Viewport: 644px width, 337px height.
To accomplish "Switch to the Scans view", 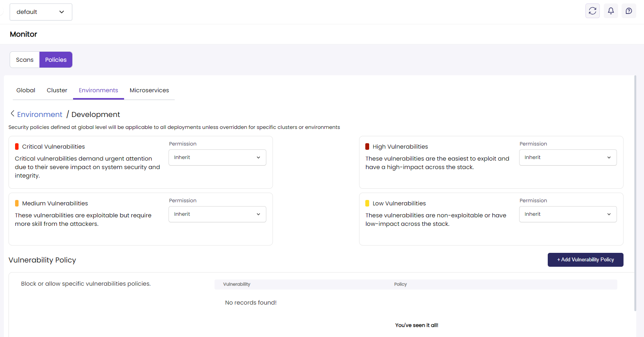I will tap(25, 60).
